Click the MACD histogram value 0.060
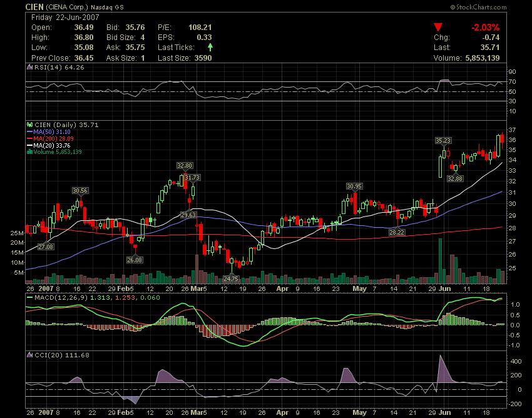Viewport: 532px width, 418px height. [x=150, y=298]
